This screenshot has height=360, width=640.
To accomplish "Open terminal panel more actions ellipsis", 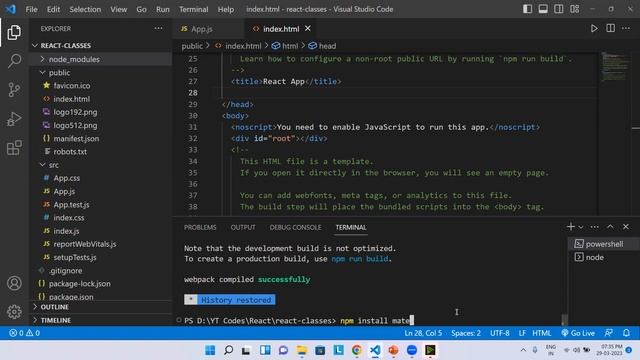I will coord(594,227).
